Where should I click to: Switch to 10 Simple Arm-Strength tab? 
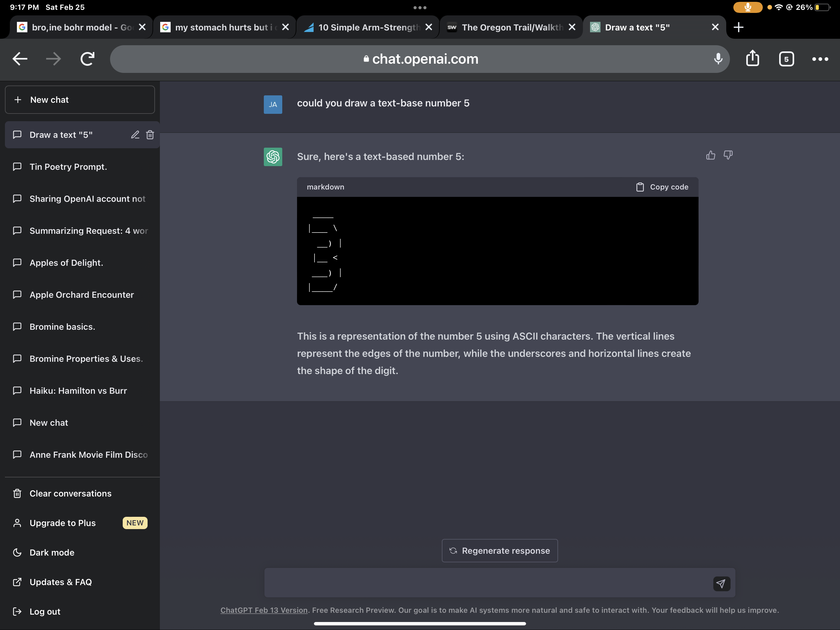[365, 27]
